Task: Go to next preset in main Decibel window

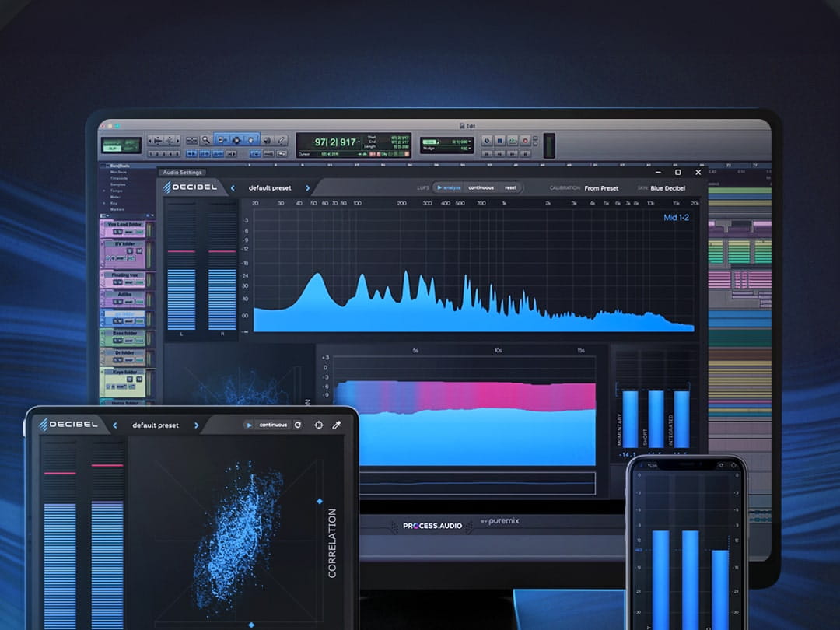Action: pyautogui.click(x=307, y=188)
